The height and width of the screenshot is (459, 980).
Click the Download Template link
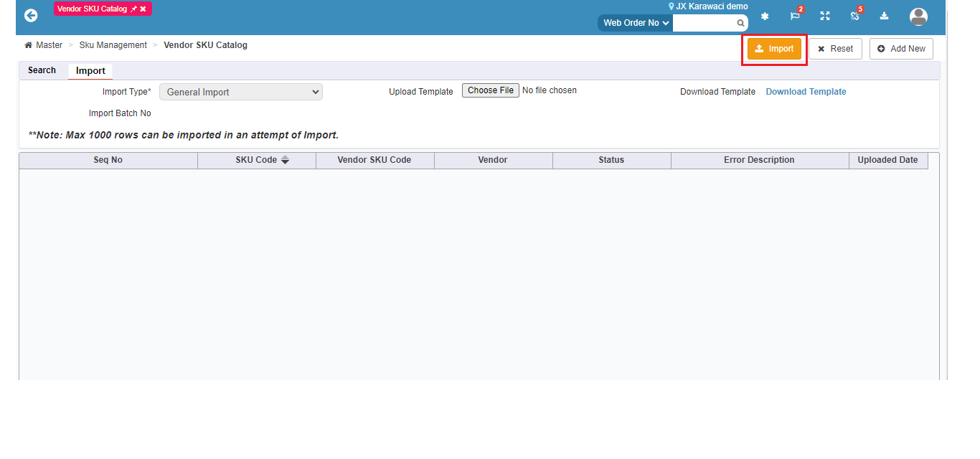pos(806,92)
